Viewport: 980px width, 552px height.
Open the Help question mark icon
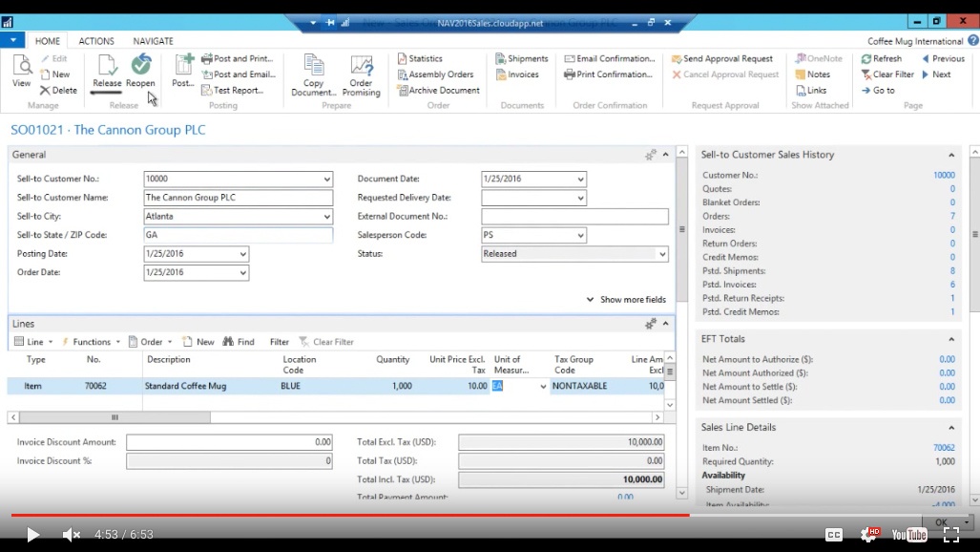click(973, 41)
